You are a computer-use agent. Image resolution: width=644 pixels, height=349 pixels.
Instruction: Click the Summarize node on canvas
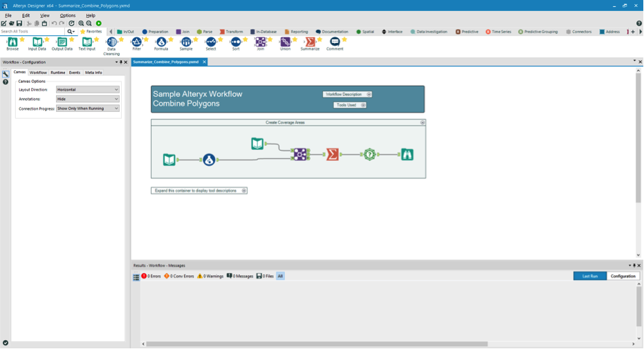click(332, 154)
